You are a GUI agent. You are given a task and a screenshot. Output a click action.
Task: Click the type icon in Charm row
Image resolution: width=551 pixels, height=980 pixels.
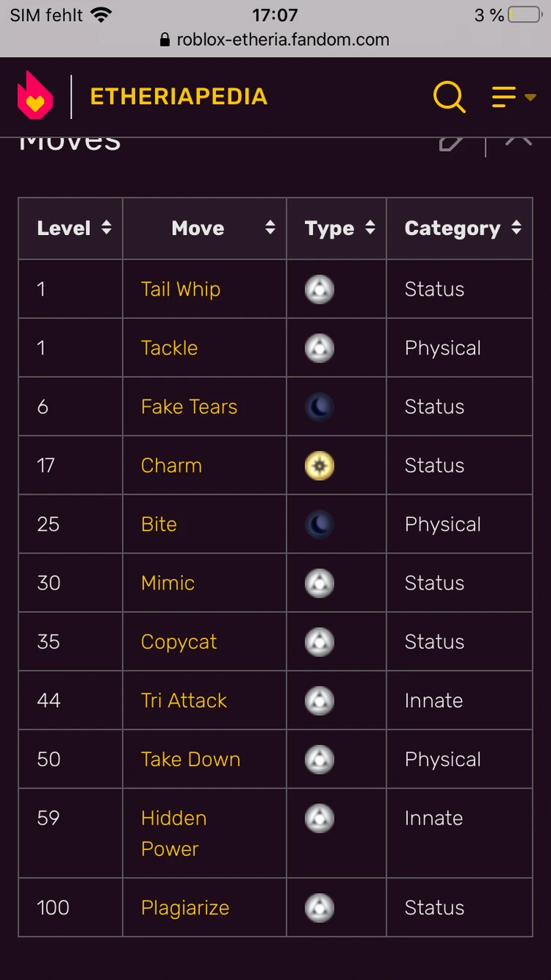320,466
